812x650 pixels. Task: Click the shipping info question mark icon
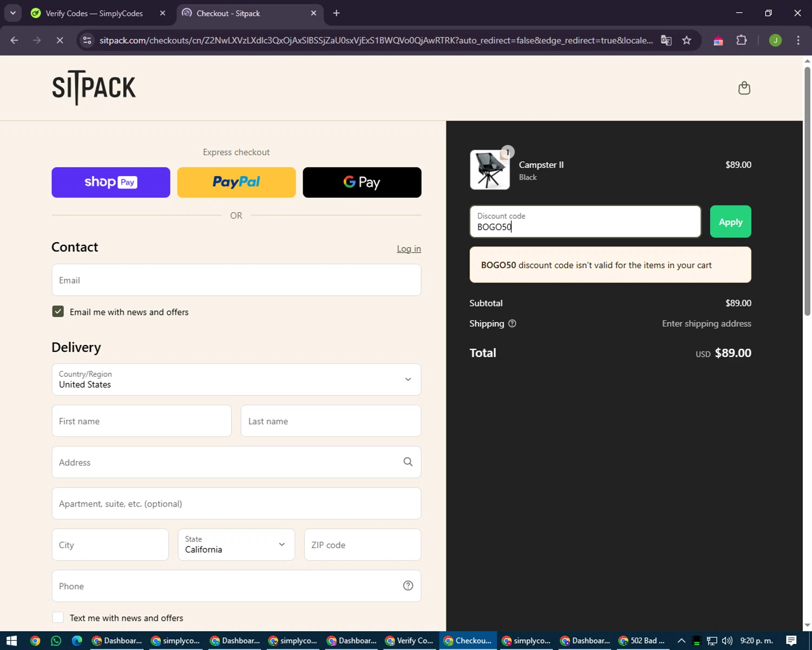pos(512,323)
